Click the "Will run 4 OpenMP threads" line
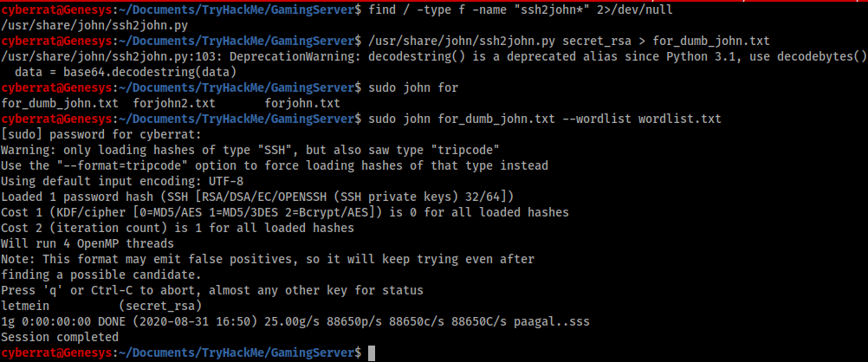Screen dimensions: 868x362 coord(87,243)
